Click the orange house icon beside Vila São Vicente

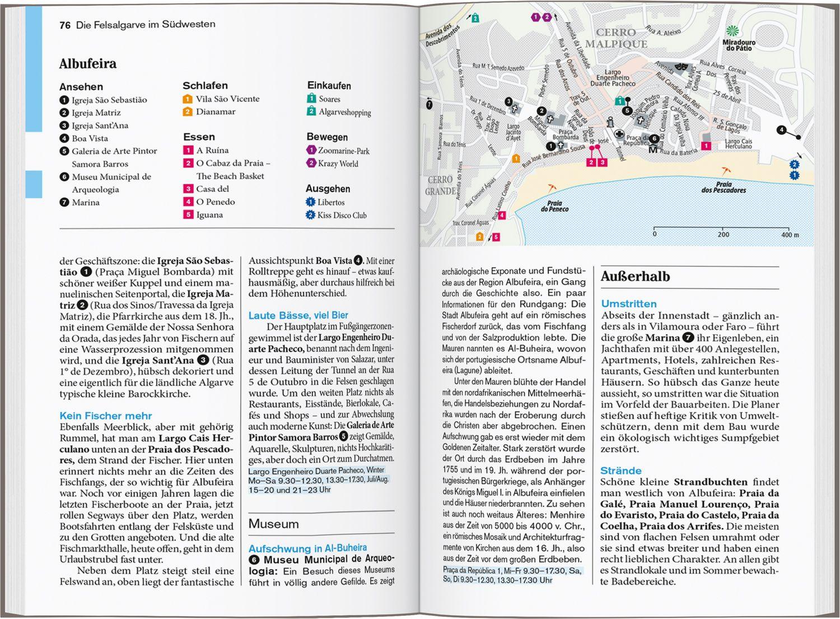(188, 99)
